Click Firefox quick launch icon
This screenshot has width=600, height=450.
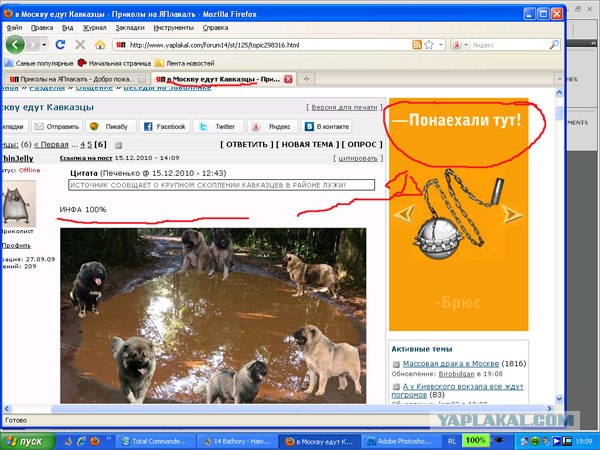95,441
